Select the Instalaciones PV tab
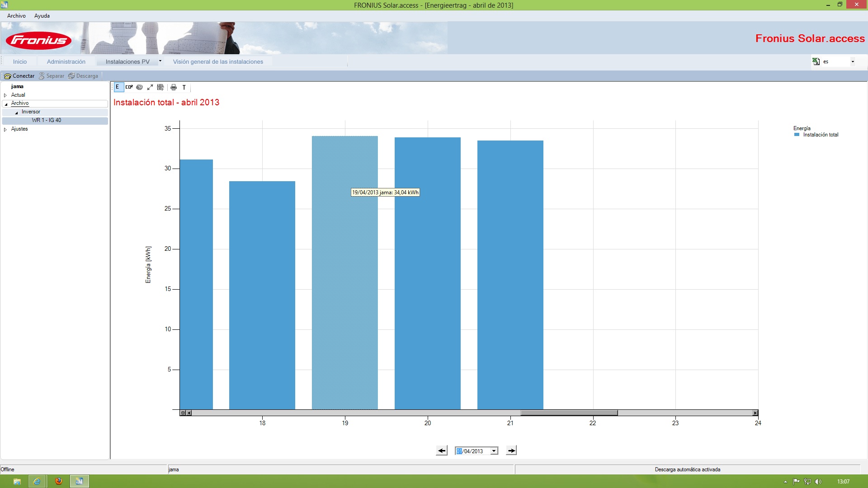The image size is (868, 488). (x=127, y=62)
